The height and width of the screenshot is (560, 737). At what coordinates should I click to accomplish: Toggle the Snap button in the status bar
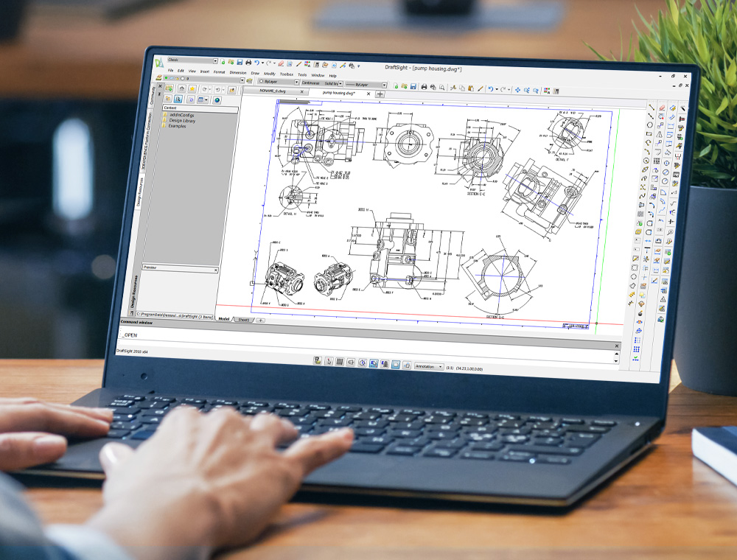tap(329, 362)
